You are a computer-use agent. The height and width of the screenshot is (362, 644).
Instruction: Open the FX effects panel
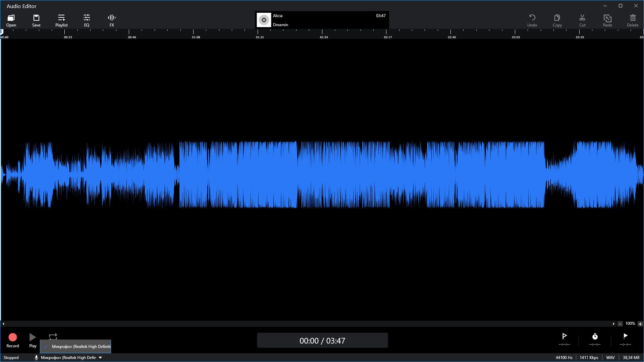click(x=111, y=20)
